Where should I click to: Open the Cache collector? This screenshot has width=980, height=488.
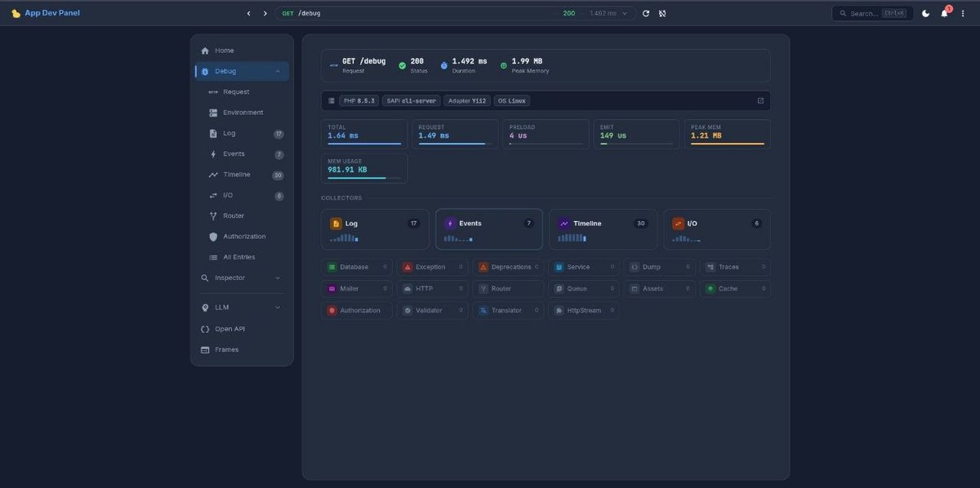[x=735, y=289]
